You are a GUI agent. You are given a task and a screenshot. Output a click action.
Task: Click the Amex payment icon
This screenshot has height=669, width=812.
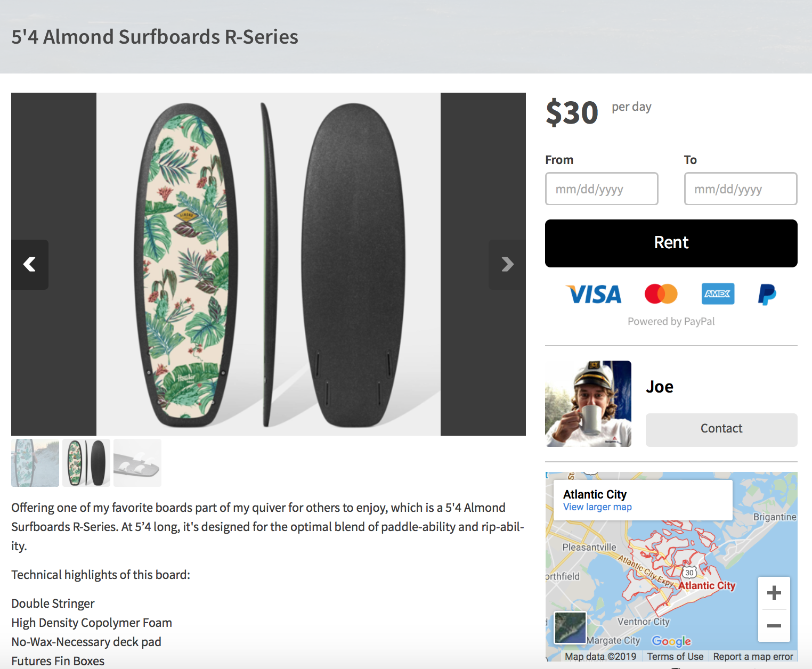tap(718, 294)
